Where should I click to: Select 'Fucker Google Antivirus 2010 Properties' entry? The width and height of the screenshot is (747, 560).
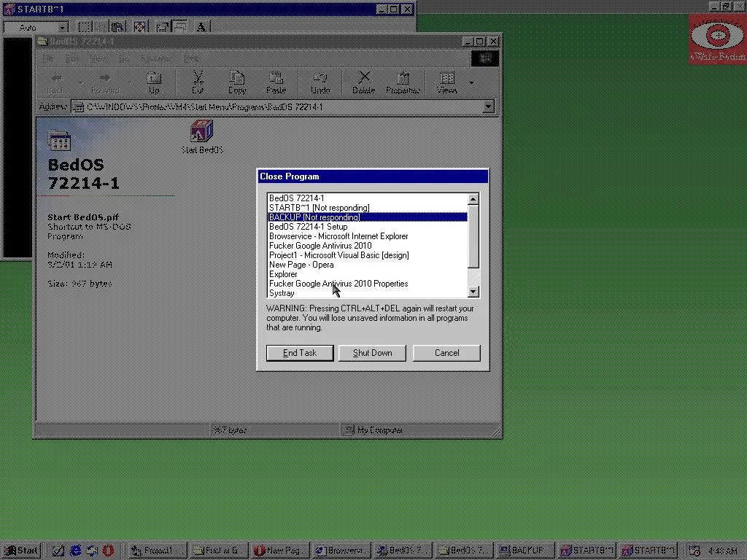coord(368,284)
